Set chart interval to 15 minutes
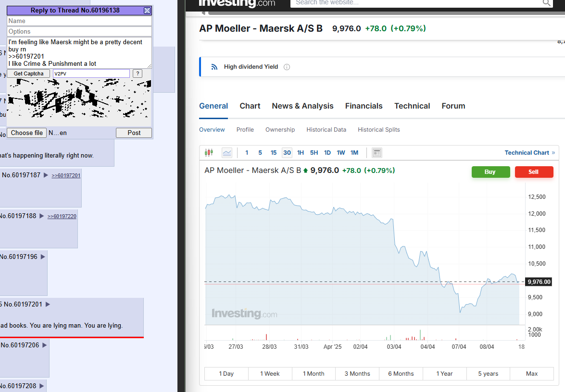 (x=274, y=153)
